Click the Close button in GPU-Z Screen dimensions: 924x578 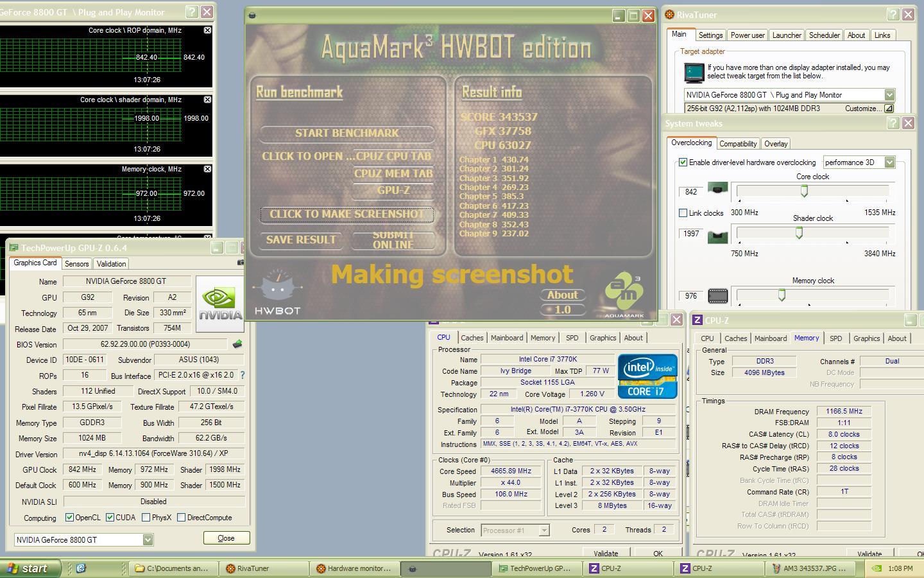[x=226, y=538]
